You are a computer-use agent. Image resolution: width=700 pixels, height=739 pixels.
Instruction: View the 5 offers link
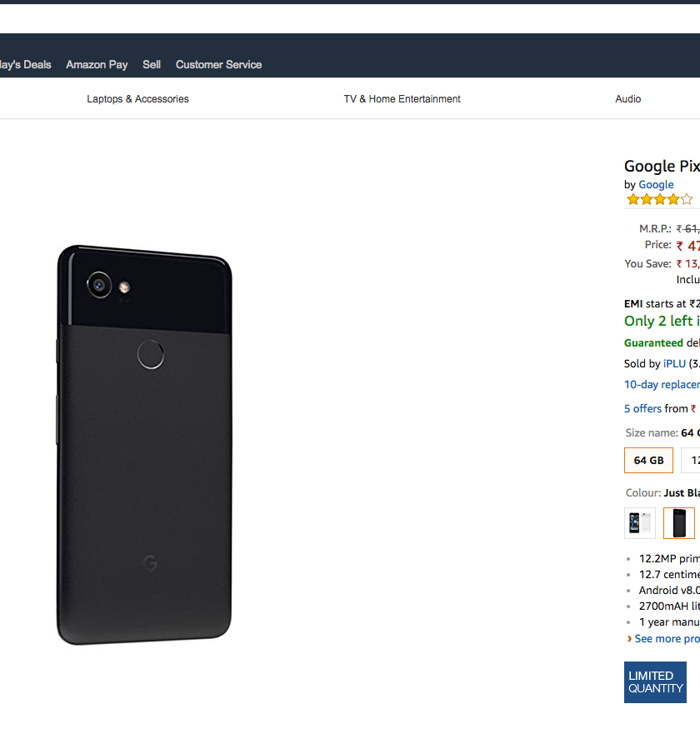(x=642, y=408)
